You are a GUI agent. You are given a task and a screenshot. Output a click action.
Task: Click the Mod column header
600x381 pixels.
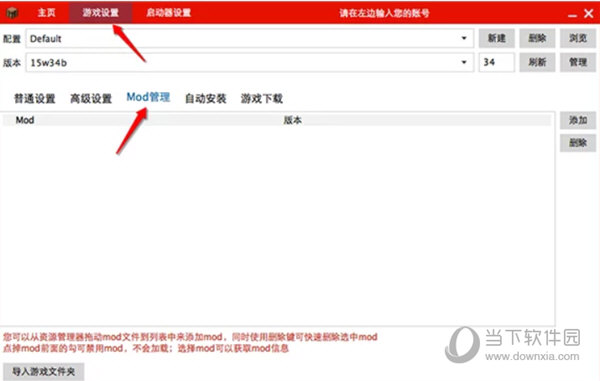25,120
